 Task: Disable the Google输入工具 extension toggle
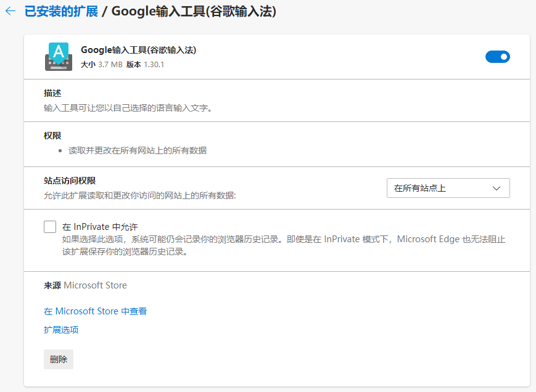pyautogui.click(x=497, y=57)
